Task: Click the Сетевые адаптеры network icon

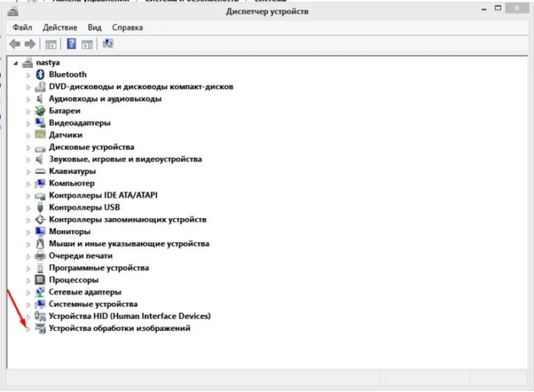Action: [x=40, y=292]
